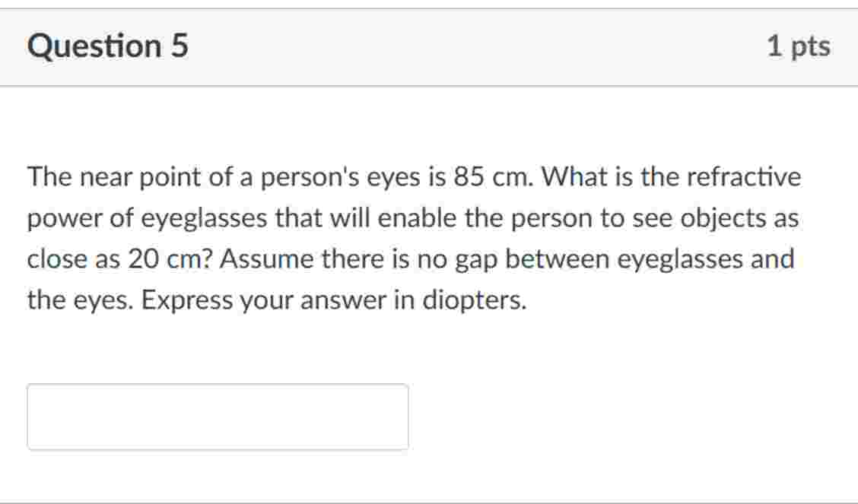
Task: Place cursor in the empty answer field
Action: coord(217,417)
